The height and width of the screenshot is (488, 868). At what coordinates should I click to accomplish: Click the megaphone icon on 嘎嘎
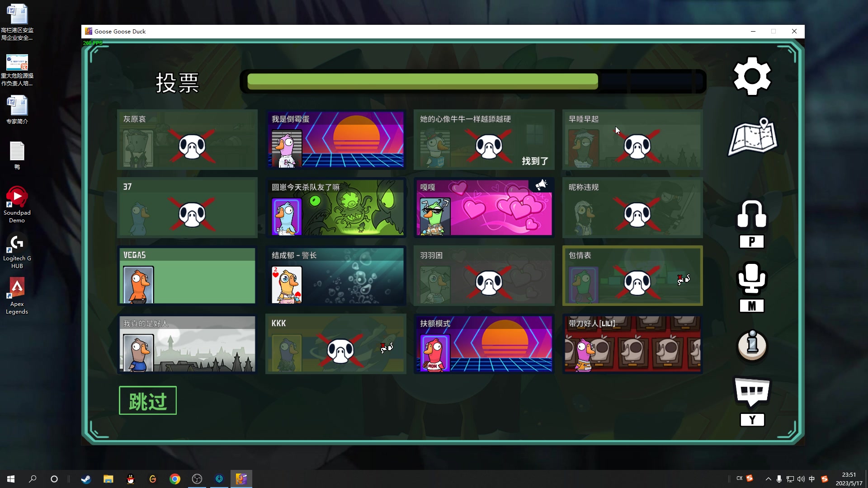pos(541,185)
